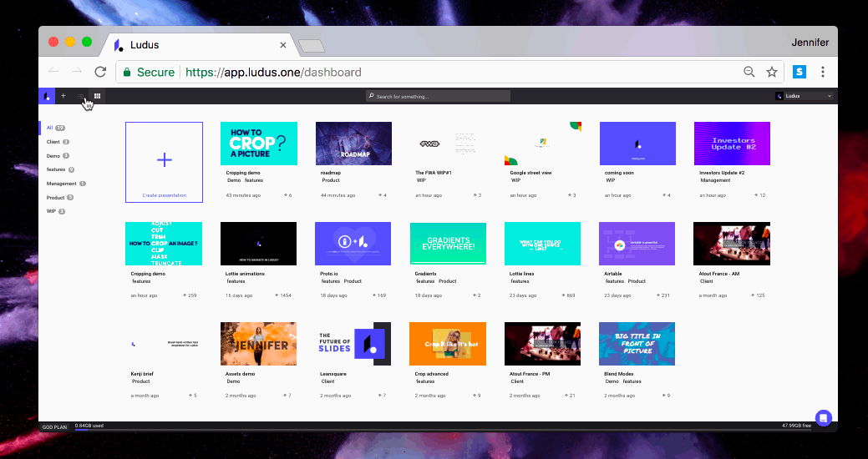The height and width of the screenshot is (459, 868).
Task: Click the plus icon in top toolbar
Action: point(63,96)
